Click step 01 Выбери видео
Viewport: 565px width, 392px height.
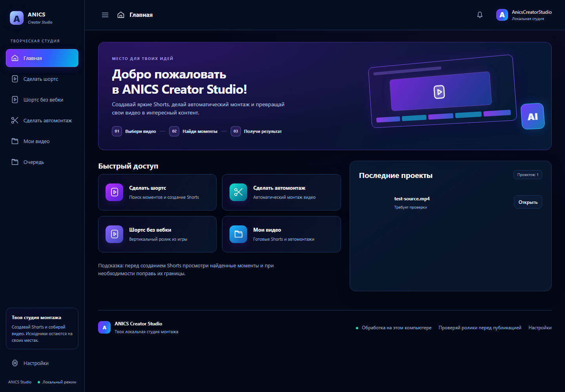click(x=134, y=131)
